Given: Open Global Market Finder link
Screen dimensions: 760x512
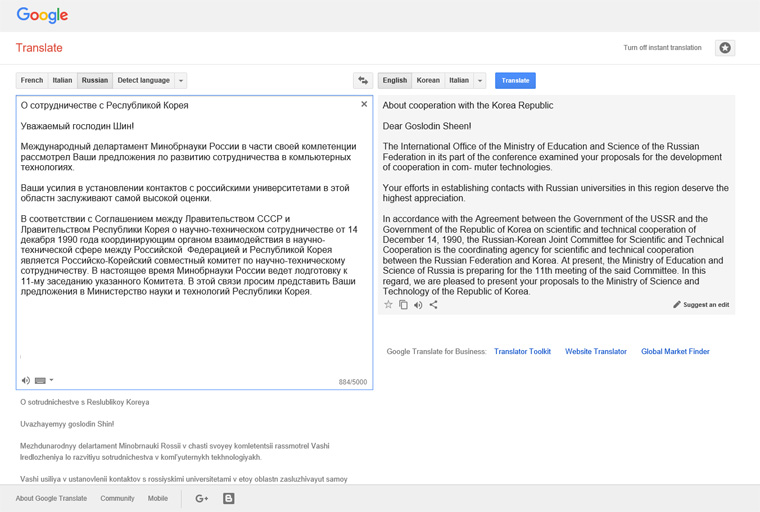Looking at the screenshot, I should [675, 352].
